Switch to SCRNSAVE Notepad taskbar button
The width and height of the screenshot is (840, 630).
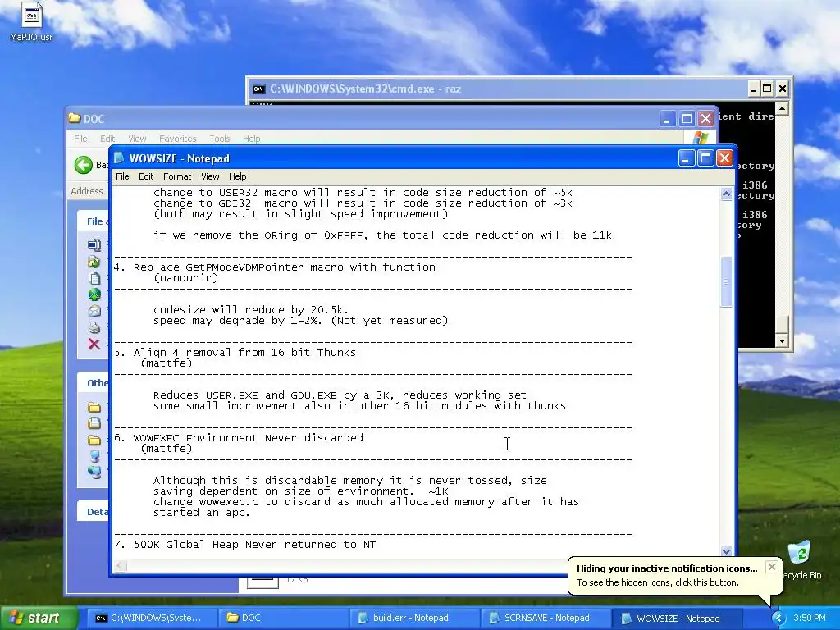tap(546, 618)
